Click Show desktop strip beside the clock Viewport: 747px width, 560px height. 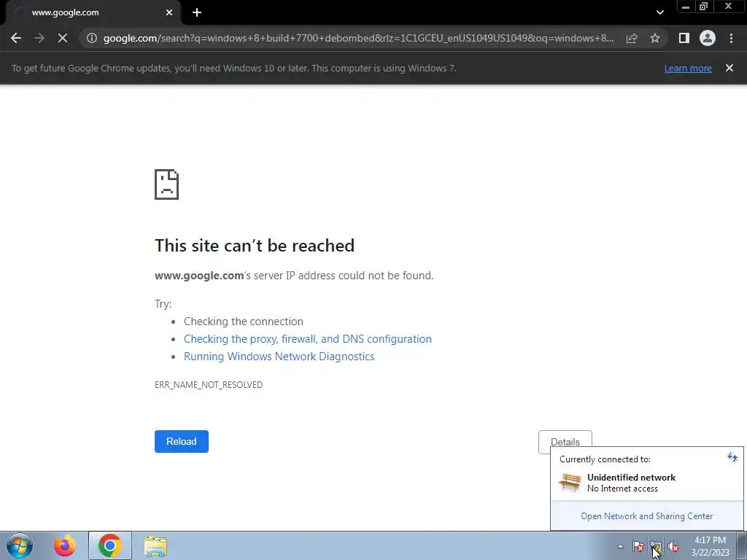click(x=741, y=545)
